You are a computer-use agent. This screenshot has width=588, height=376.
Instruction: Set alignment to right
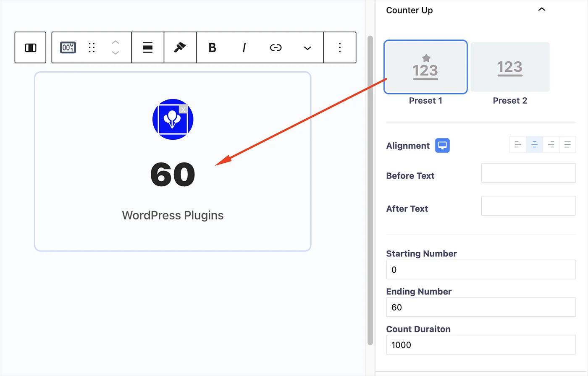[x=551, y=145]
